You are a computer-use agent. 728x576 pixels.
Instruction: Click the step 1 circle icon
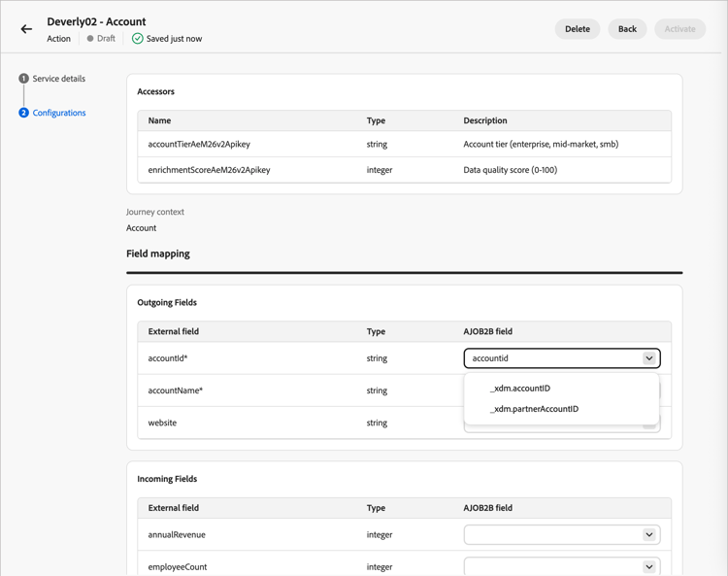coord(23,79)
